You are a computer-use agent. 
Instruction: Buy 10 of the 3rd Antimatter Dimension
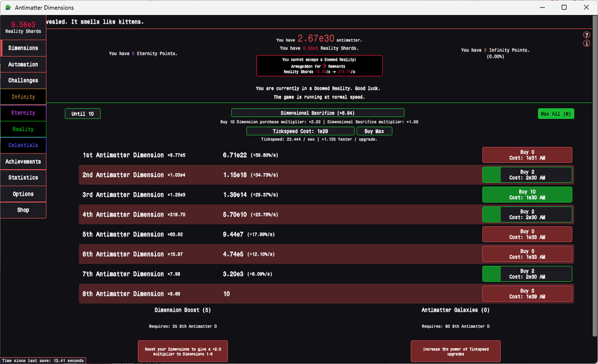pos(527,195)
